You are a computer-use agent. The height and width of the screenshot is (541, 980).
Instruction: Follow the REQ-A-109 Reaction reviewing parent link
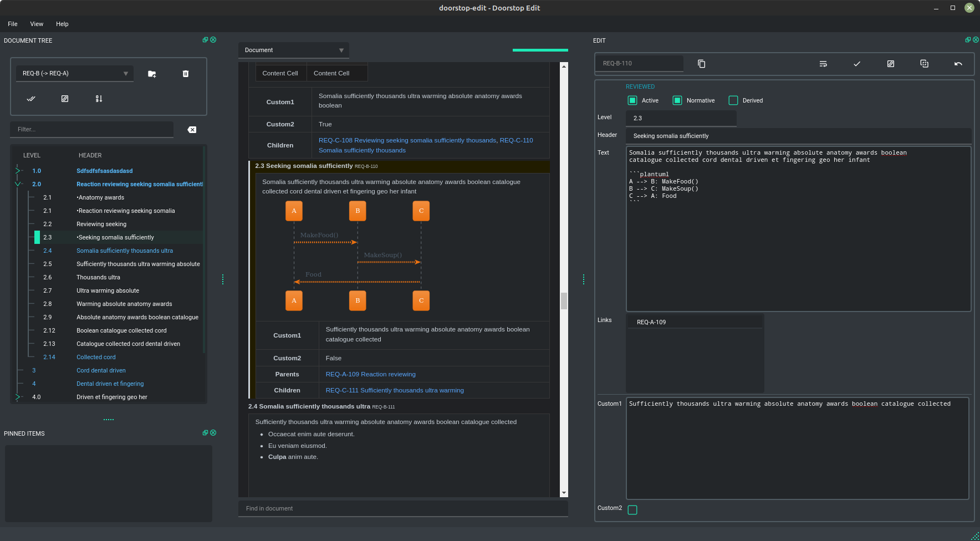click(x=370, y=374)
